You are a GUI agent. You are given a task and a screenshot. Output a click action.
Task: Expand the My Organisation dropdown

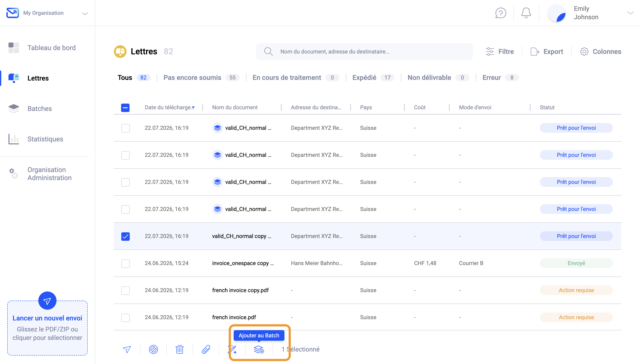coord(85,14)
